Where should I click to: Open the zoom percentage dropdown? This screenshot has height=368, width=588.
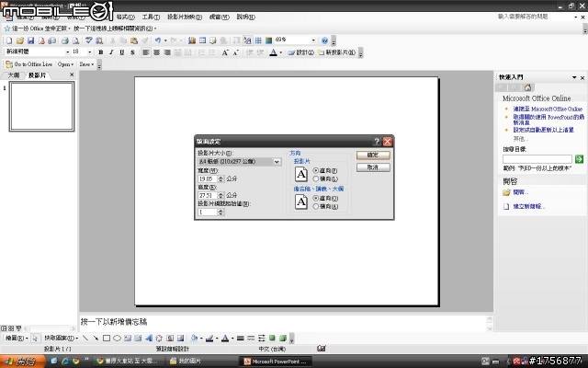(x=313, y=40)
